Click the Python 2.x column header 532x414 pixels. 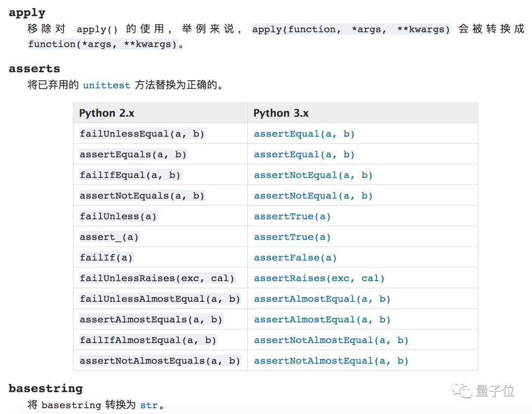point(106,113)
